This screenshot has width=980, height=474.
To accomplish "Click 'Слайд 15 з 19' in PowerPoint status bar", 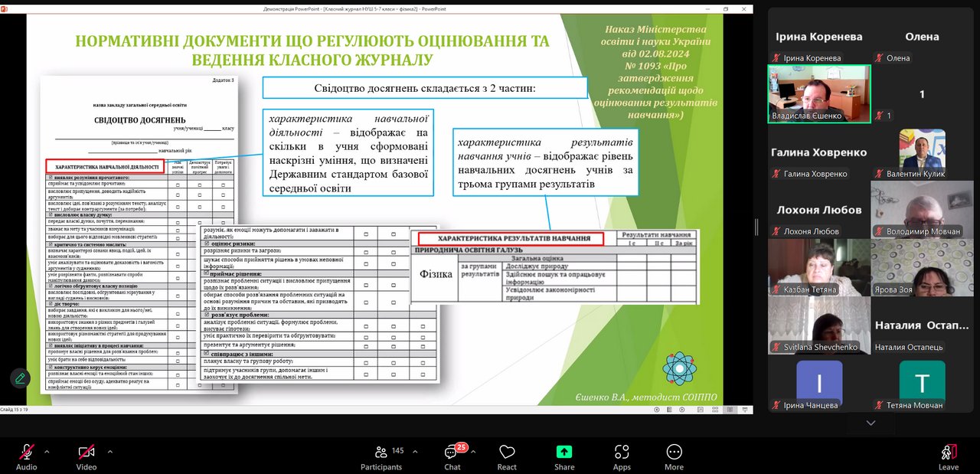I will coord(14,410).
